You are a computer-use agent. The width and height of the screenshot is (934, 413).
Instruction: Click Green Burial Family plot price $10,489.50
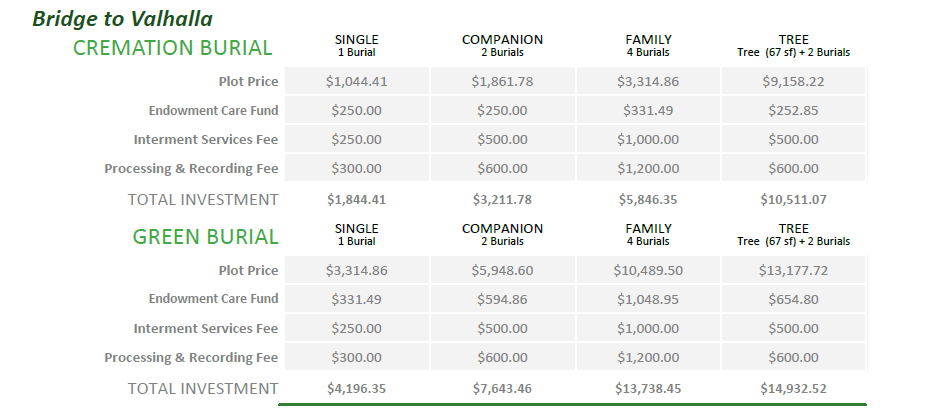[648, 270]
